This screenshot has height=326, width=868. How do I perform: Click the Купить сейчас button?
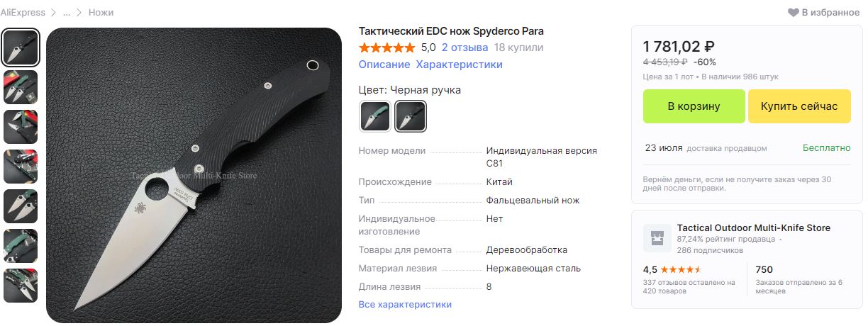click(799, 106)
